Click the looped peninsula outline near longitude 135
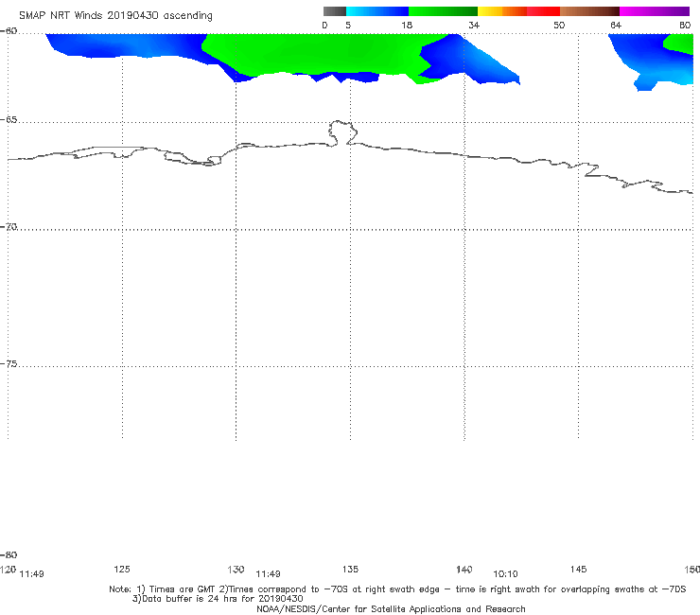700x615 pixels. [x=342, y=132]
